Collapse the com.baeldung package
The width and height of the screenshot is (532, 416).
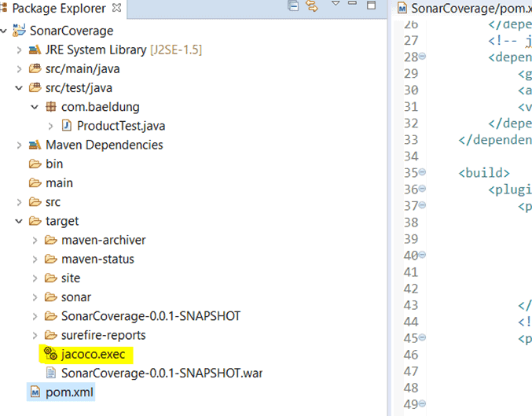(35, 107)
